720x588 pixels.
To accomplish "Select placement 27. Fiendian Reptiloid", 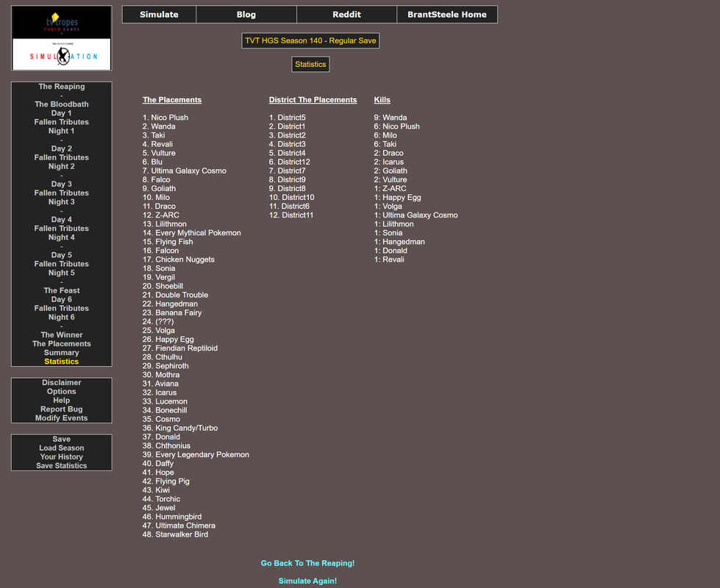I will (x=180, y=348).
